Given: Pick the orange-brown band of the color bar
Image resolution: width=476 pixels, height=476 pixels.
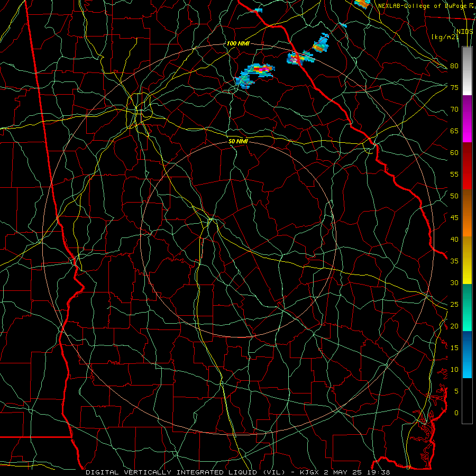Looking at the screenshot, I should click(x=467, y=213).
